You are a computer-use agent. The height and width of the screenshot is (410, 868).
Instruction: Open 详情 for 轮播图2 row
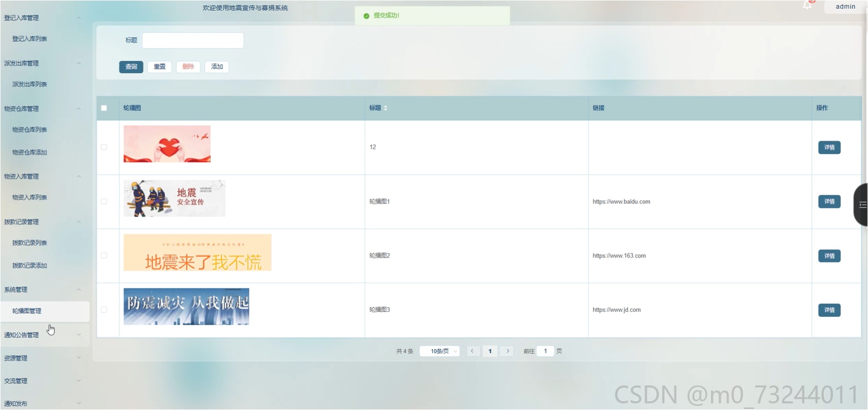pyautogui.click(x=829, y=256)
